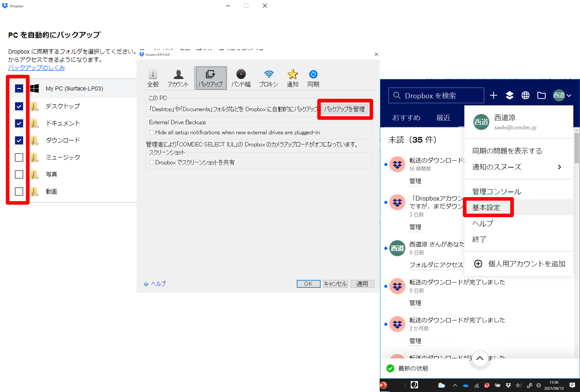
Task: Click the OneDrive cloud tray icon
Action: click(466, 386)
